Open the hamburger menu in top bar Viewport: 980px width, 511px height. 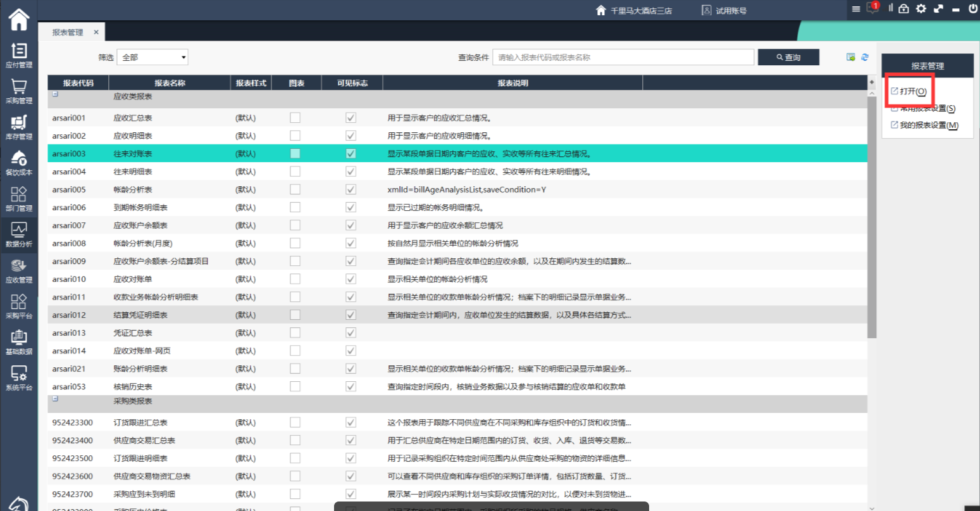click(x=856, y=9)
